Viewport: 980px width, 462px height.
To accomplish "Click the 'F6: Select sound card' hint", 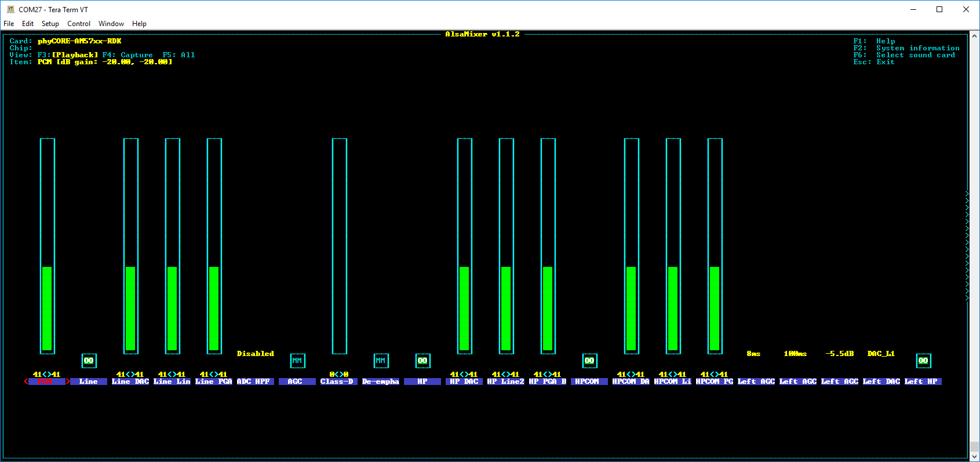I will click(904, 55).
